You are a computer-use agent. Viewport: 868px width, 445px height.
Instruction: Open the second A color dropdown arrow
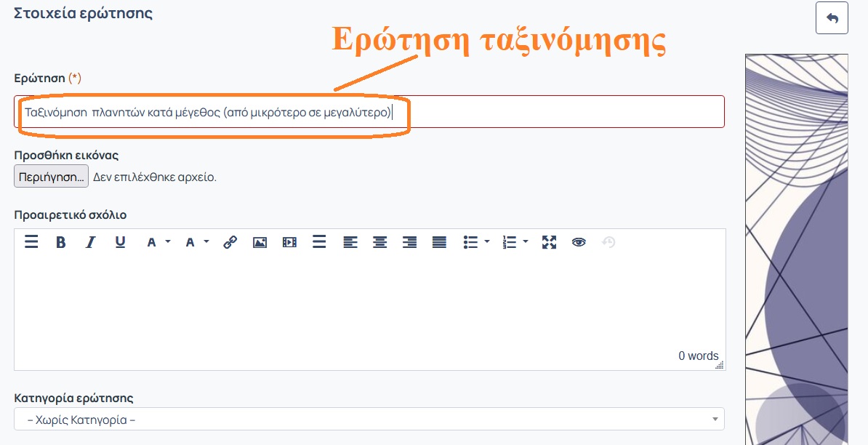point(206,241)
